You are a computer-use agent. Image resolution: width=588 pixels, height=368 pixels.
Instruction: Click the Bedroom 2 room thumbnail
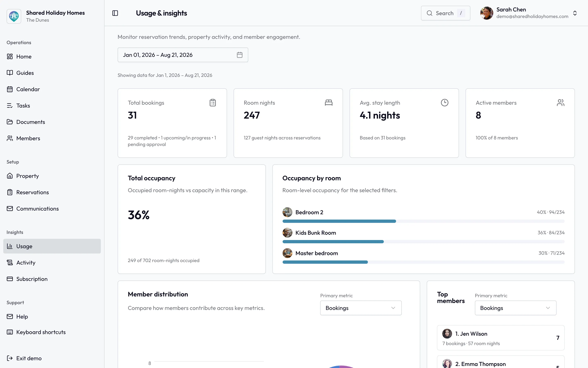[x=287, y=212]
